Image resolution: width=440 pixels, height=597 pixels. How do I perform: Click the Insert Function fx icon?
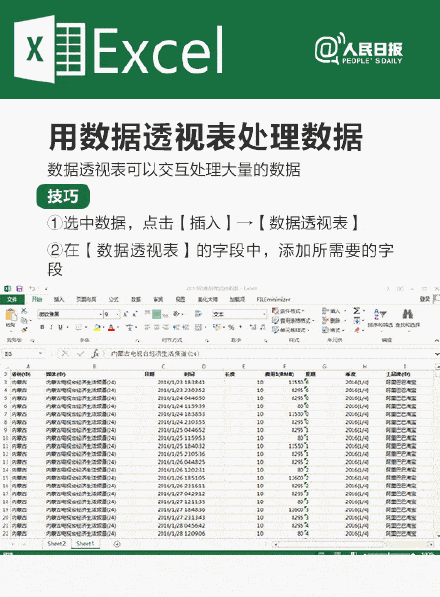[x=95, y=354]
